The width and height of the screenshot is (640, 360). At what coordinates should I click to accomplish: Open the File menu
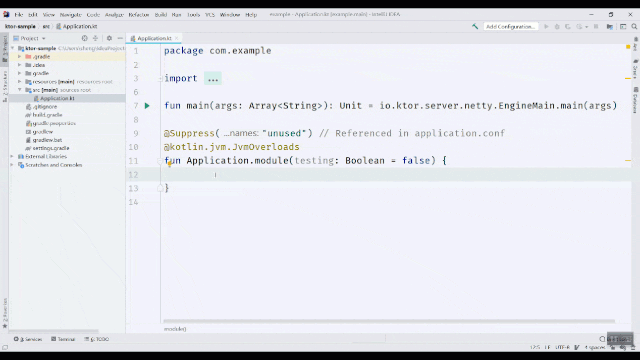pos(19,15)
